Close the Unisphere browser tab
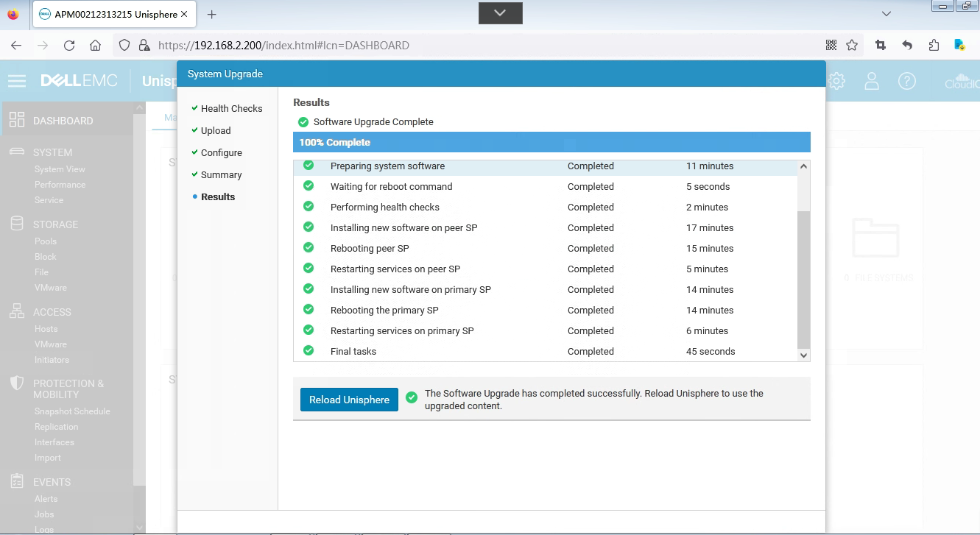This screenshot has height=535, width=980. pyautogui.click(x=183, y=14)
